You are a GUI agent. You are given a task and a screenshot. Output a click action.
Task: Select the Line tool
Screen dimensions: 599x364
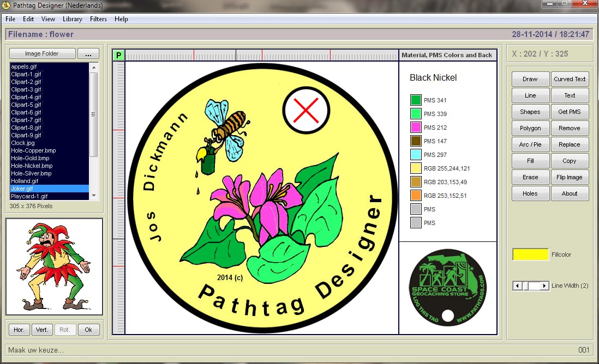click(x=530, y=95)
